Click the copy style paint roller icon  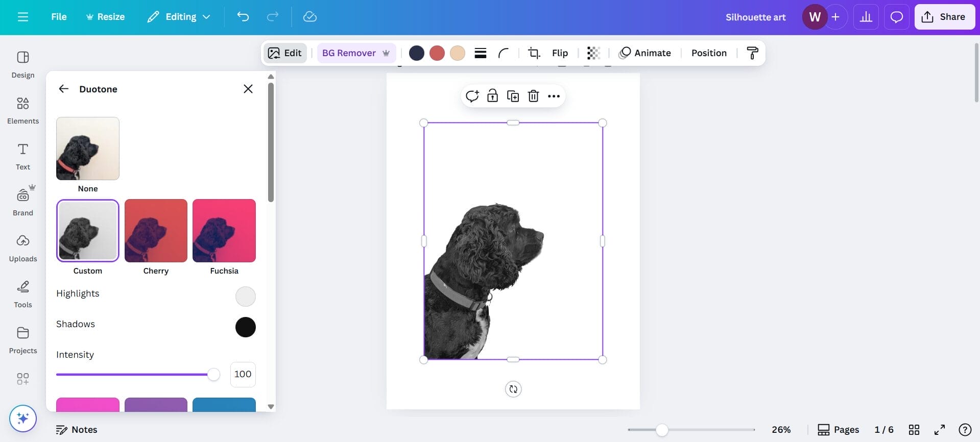752,53
